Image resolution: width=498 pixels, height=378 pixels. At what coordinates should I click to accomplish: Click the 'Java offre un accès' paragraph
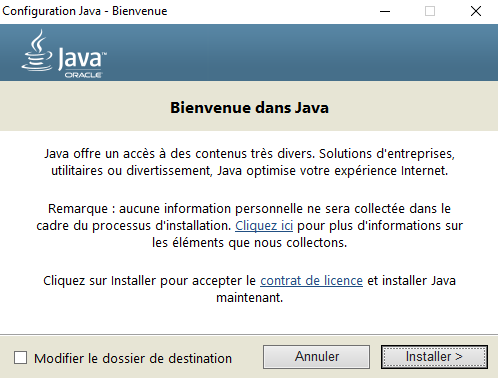tap(249, 162)
